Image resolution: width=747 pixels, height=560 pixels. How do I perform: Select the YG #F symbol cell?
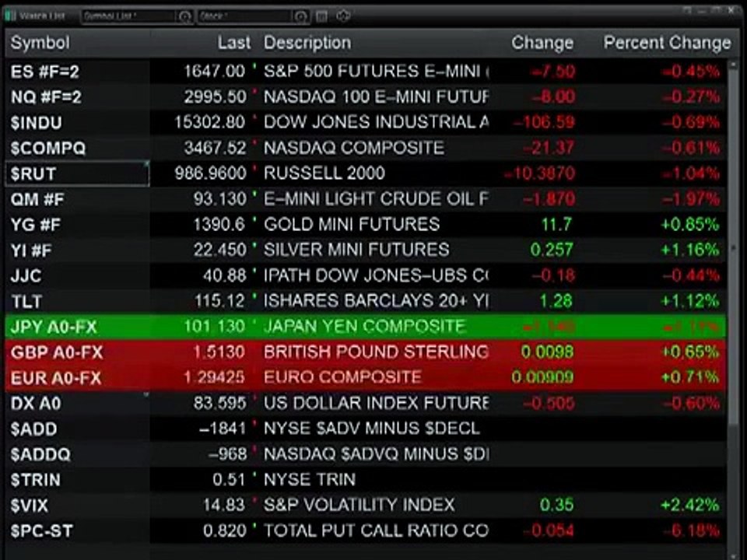pos(78,225)
